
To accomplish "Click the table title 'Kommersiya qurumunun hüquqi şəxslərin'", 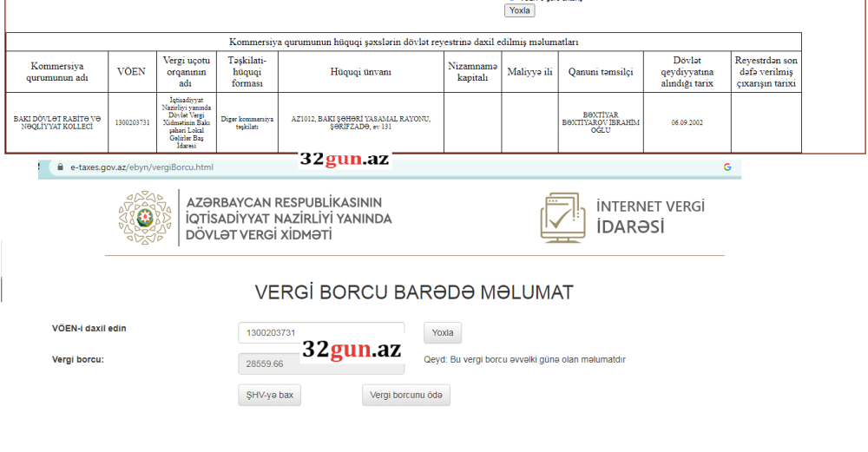I will 404,42.
